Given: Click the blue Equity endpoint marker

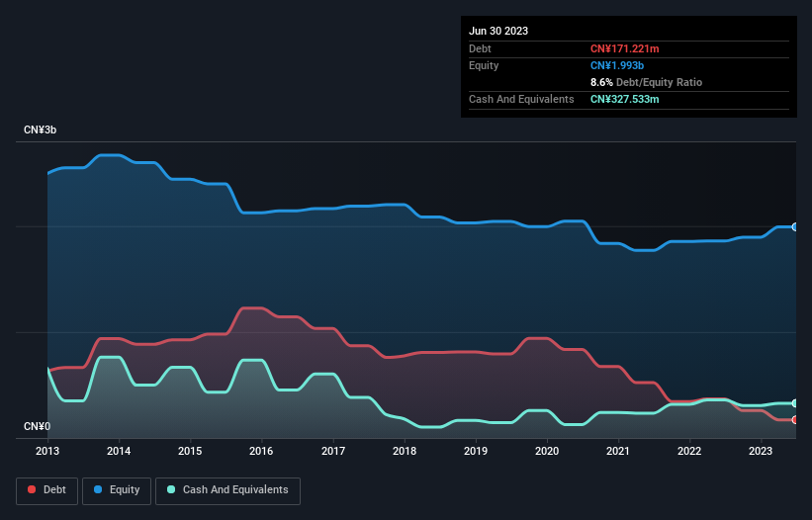Looking at the screenshot, I should 795,226.
